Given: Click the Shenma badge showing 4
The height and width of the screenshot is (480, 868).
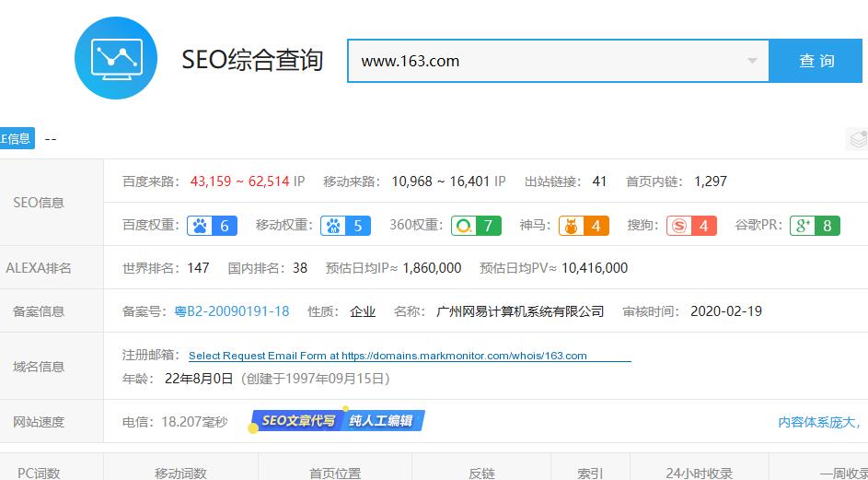Looking at the screenshot, I should (x=584, y=226).
